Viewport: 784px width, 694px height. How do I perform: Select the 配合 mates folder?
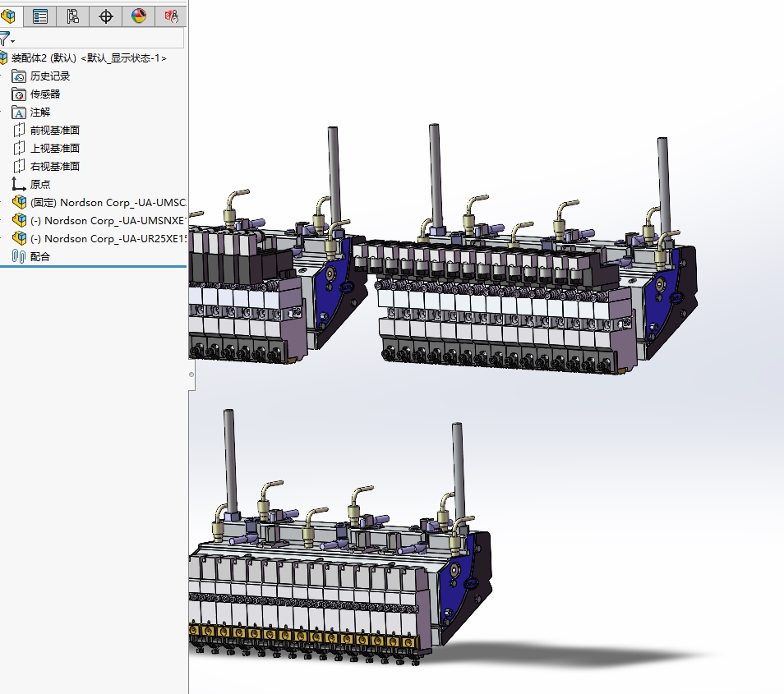pos(40,256)
